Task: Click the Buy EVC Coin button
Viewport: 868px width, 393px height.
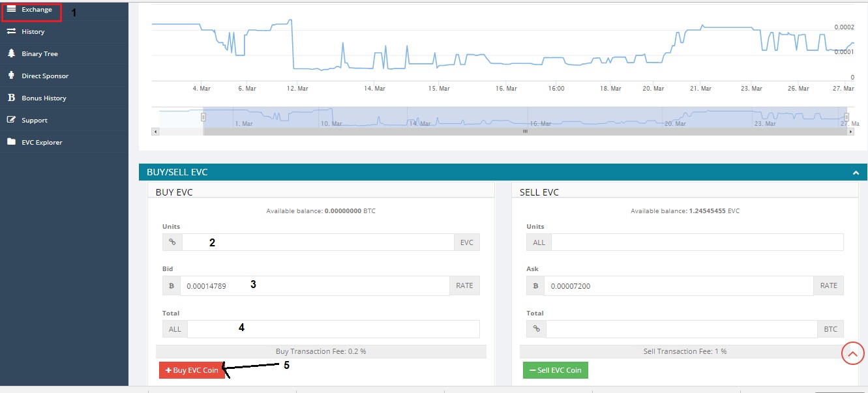Action: [x=192, y=370]
